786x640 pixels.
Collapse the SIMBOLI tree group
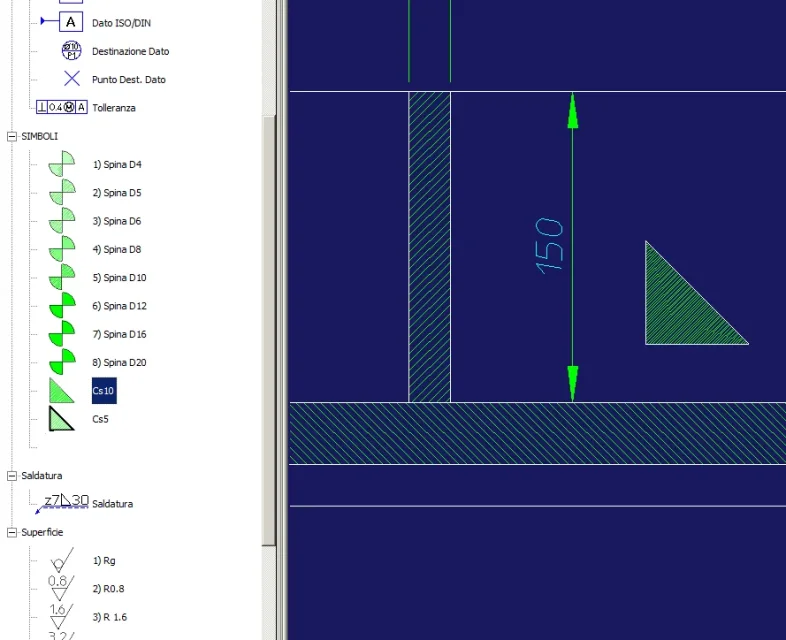12,136
